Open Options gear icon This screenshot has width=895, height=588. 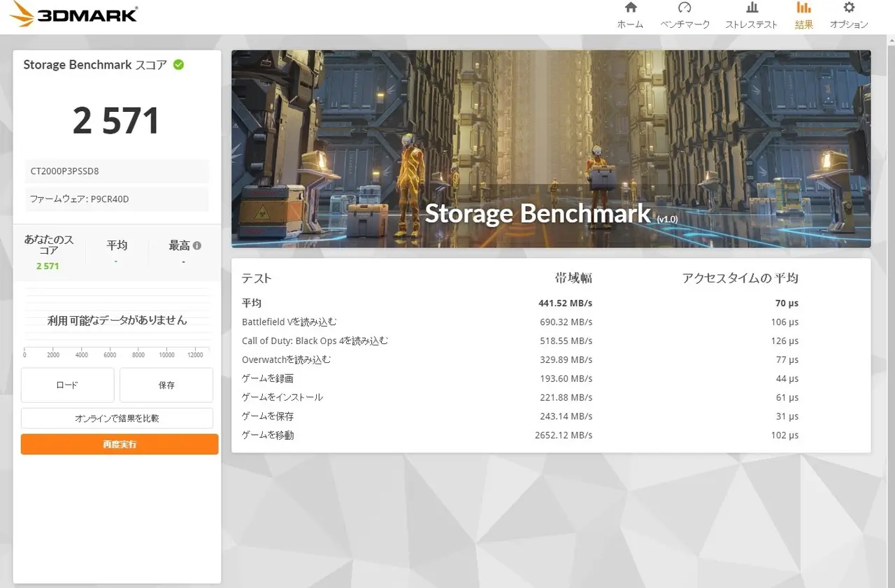pyautogui.click(x=849, y=8)
